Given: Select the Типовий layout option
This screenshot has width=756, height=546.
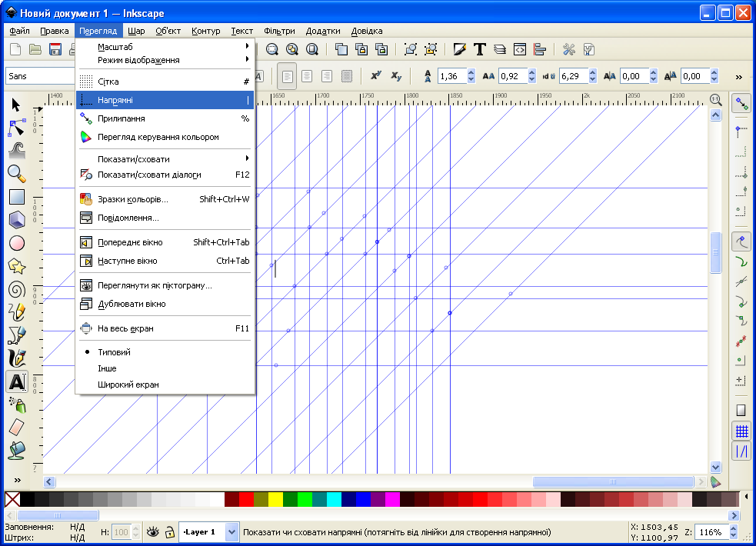Looking at the screenshot, I should (x=165, y=352).
